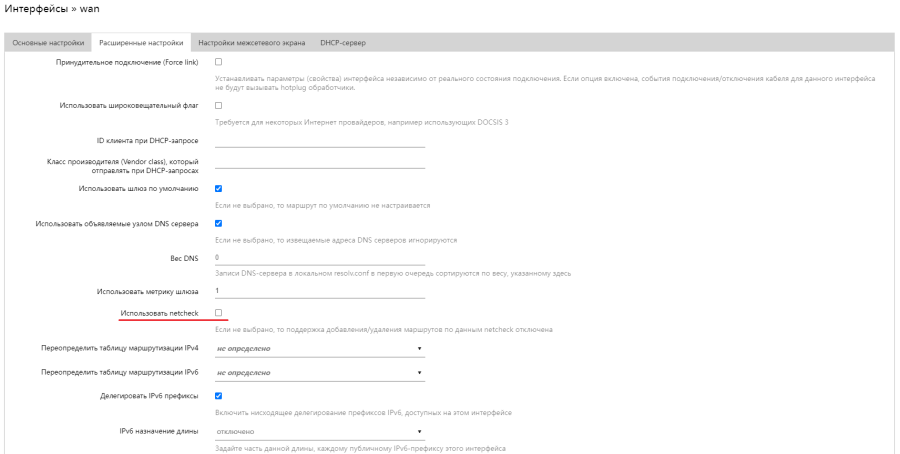Open the Основные настройки tab
The height and width of the screenshot is (454, 900).
click(x=48, y=43)
